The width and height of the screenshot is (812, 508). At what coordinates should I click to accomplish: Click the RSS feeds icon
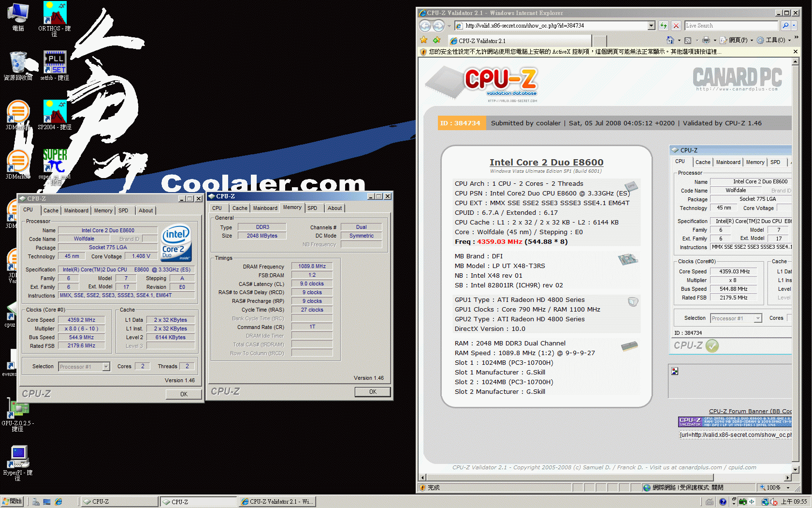pos(688,40)
